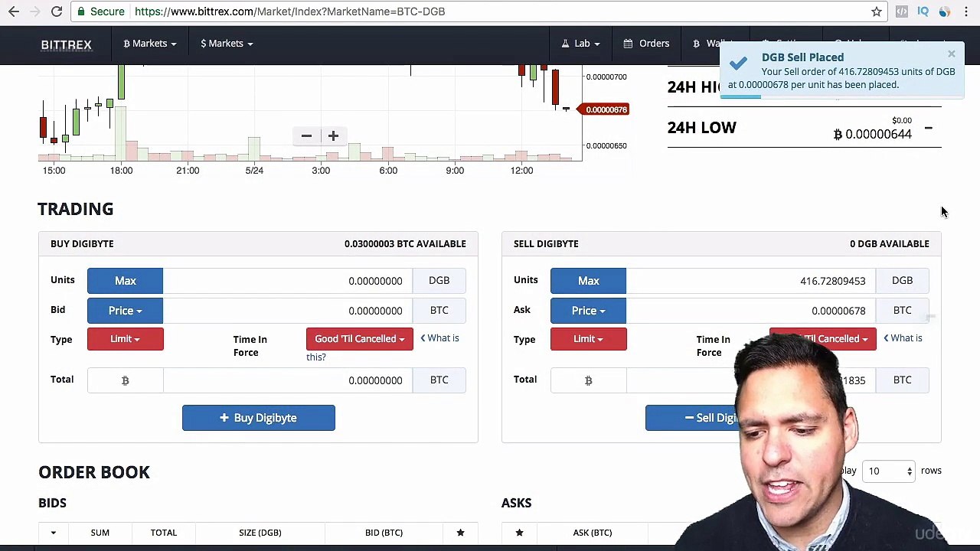Click 0.03000003 BTC AVAILABLE balance
The height and width of the screenshot is (551, 980).
(x=405, y=243)
